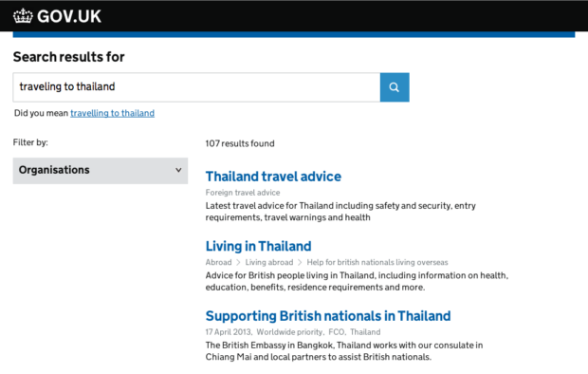Click the breadcrumb arrow after 'Living abroad'
Screen dimensions: 588x374
[x=300, y=262]
